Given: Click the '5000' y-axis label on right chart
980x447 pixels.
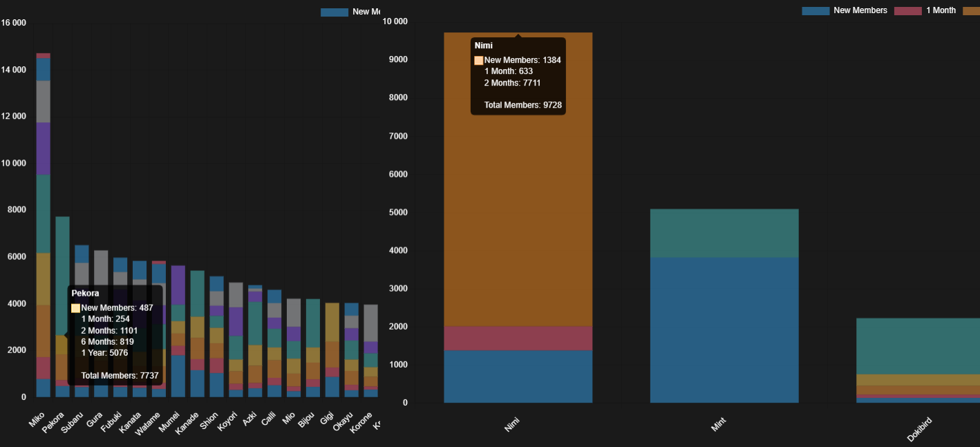Looking at the screenshot, I should pos(397,213).
